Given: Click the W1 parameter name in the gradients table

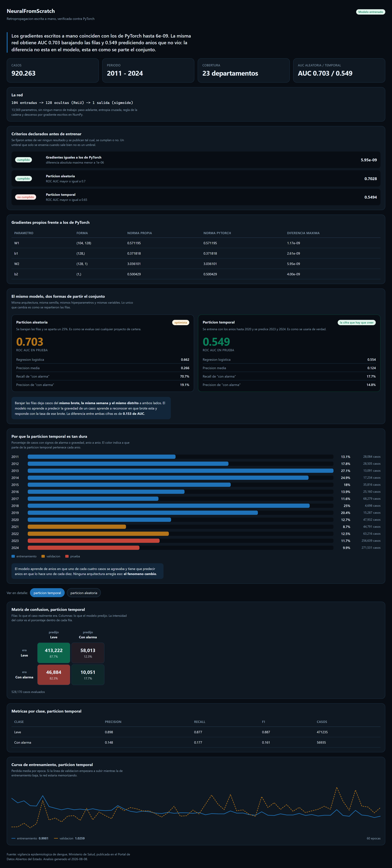Looking at the screenshot, I should [17, 243].
